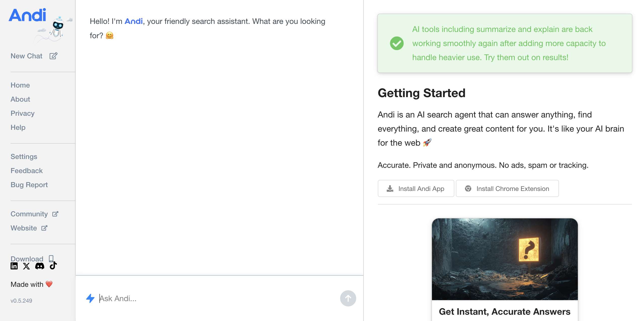This screenshot has width=644, height=321.
Task: Focus the Ask Andi input field
Action: click(216, 298)
